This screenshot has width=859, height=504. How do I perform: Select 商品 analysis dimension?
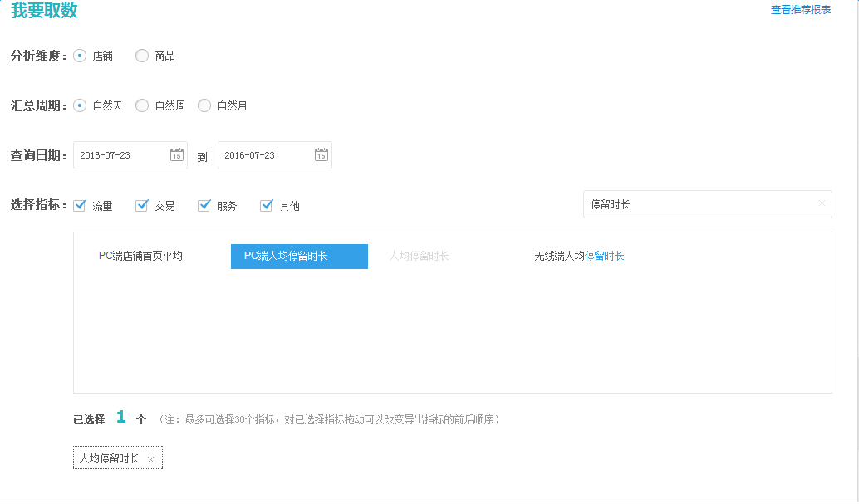pos(142,56)
